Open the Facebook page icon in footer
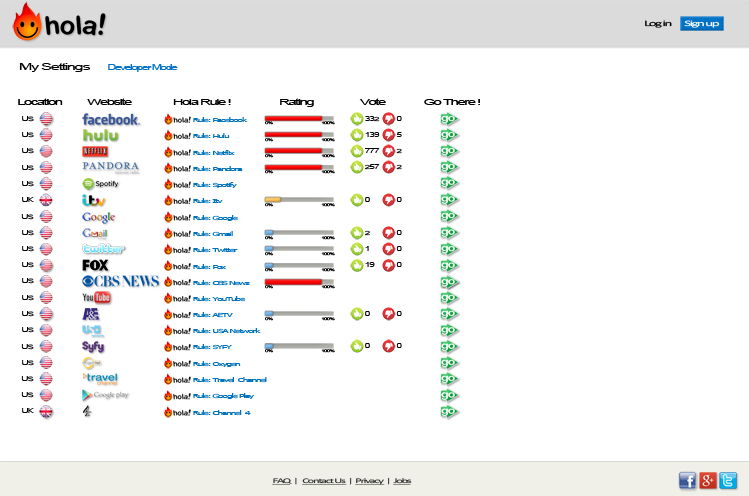Screen dimensions: 749x496 (687, 480)
